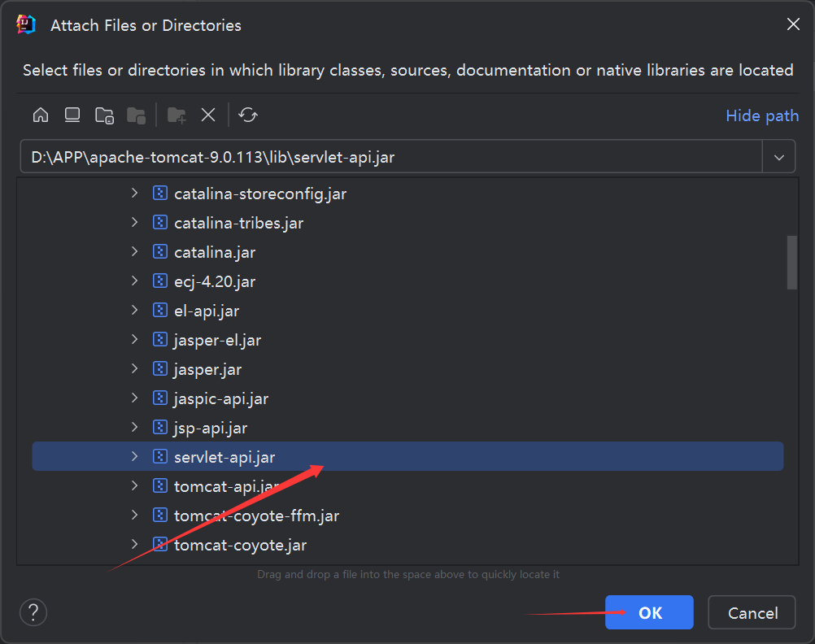The width and height of the screenshot is (815, 644).
Task: Cancel the attach dialog
Action: click(x=752, y=613)
